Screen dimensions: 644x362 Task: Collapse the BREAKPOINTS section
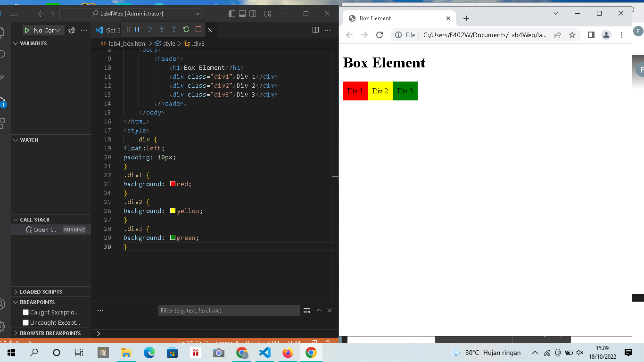(x=38, y=302)
